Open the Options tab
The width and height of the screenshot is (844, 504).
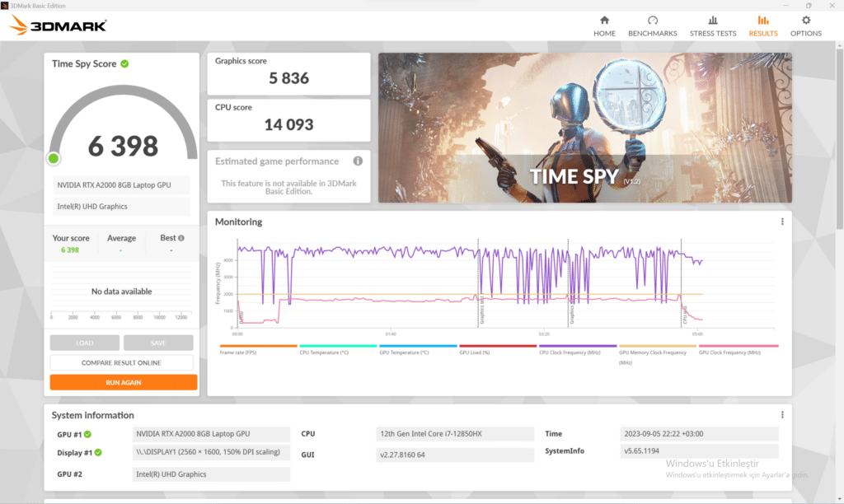tap(806, 26)
